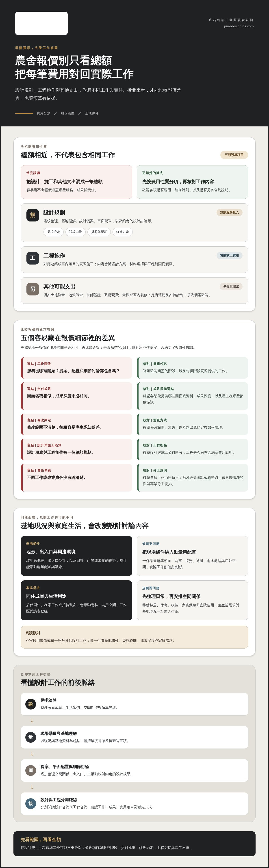This screenshot has width=269, height=868.
Task: Click the 工 construction icon
Action: [33, 258]
